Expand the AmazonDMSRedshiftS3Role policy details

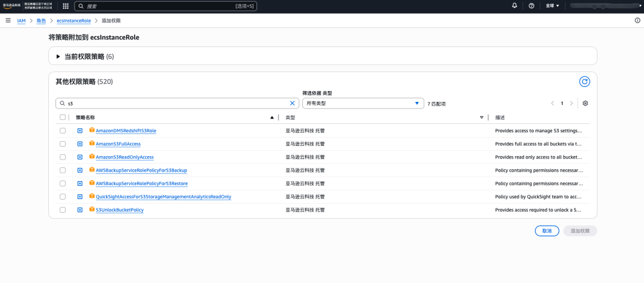pos(79,130)
